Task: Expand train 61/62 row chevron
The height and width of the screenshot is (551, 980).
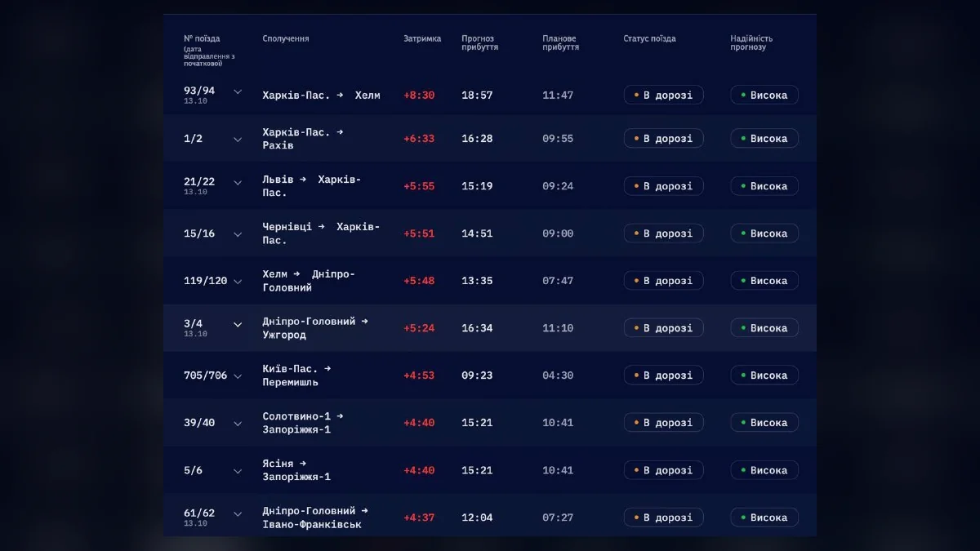Action: tap(238, 514)
